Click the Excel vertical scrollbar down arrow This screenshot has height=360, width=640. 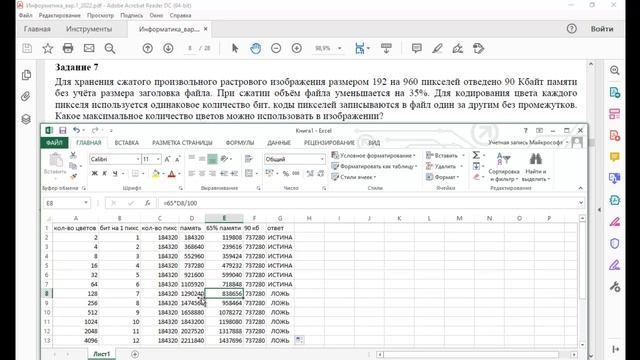point(582,345)
